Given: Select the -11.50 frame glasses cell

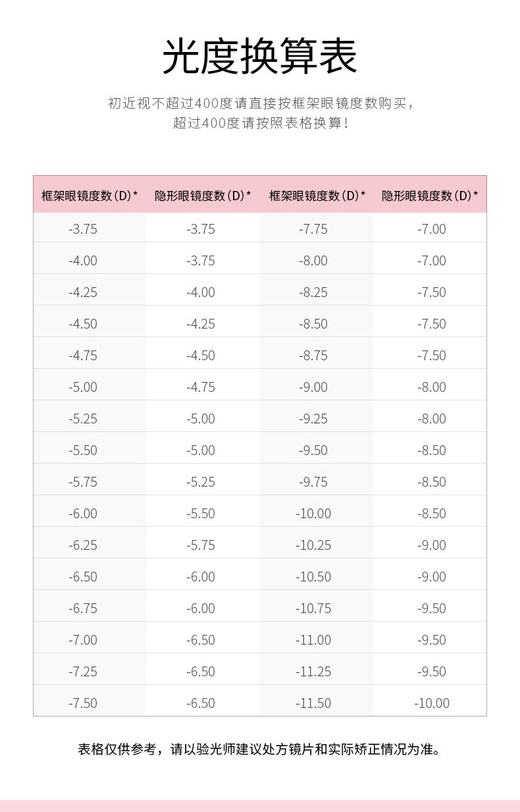Looking at the screenshot, I should pyautogui.click(x=313, y=703).
